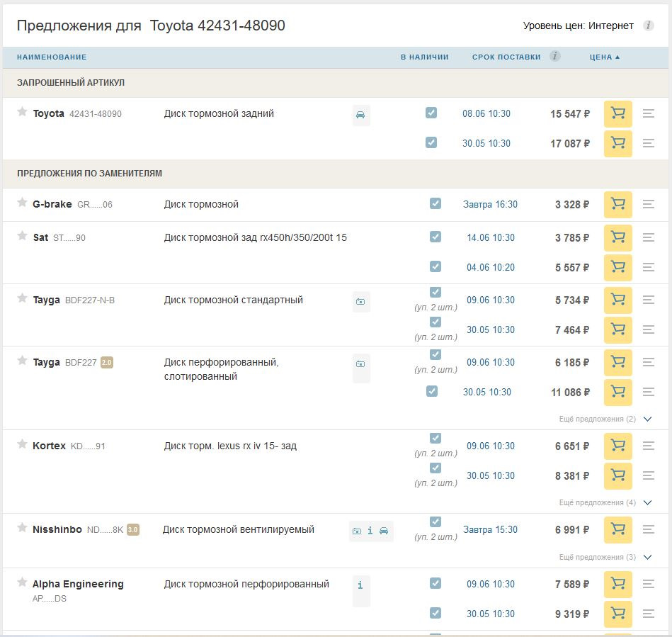This screenshot has height=637, width=672.
Task: Star the Sat brand offer as favorite
Action: 22,237
